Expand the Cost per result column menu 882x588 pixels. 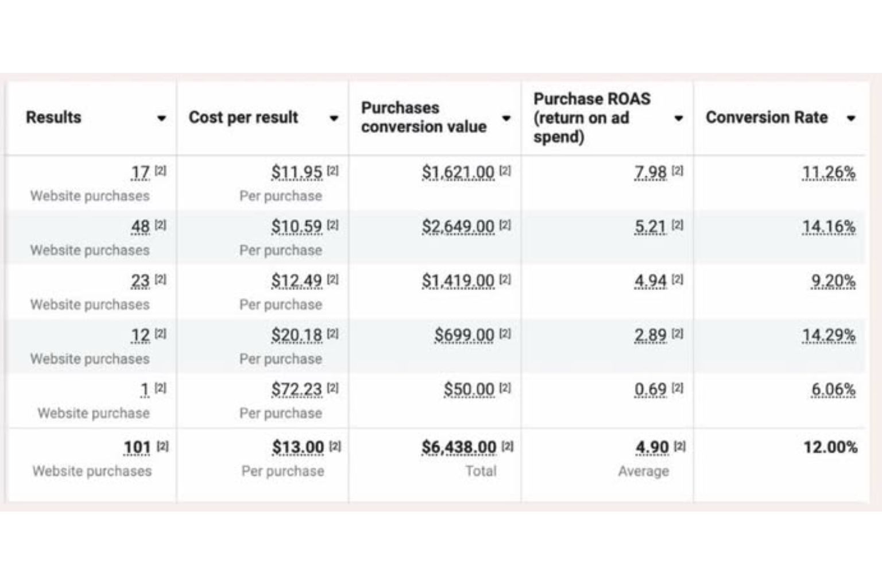point(334,118)
